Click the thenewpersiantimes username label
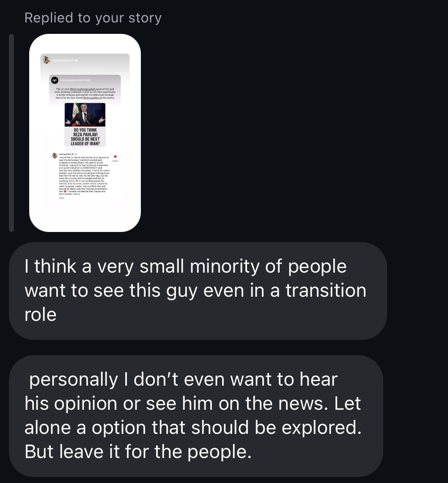448x483 pixels. (75, 80)
